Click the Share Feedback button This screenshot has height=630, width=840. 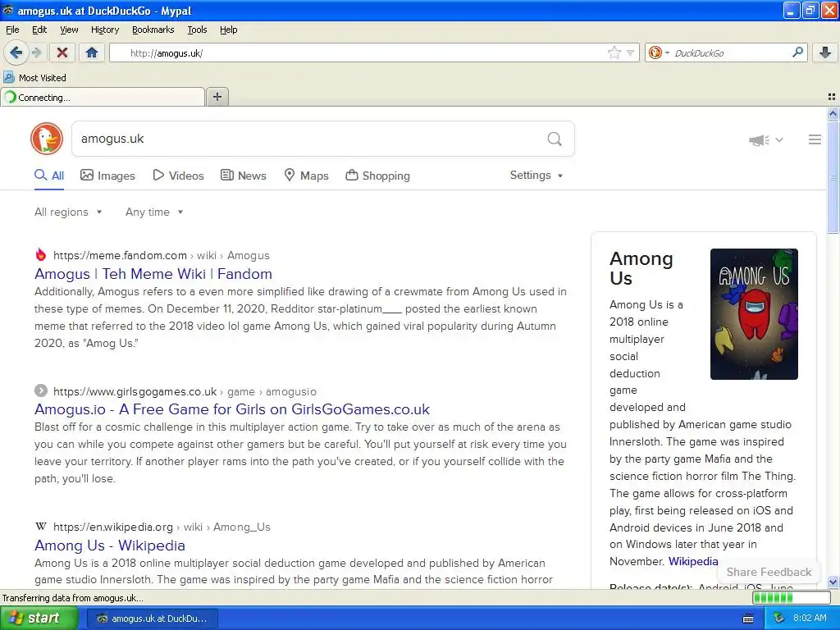tap(769, 572)
